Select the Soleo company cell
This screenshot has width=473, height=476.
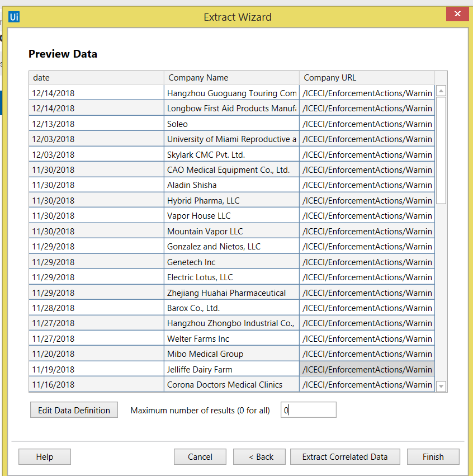pos(231,124)
